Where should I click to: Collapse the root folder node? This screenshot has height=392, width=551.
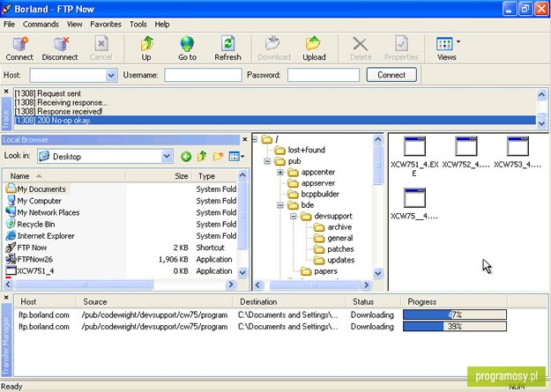coord(255,139)
